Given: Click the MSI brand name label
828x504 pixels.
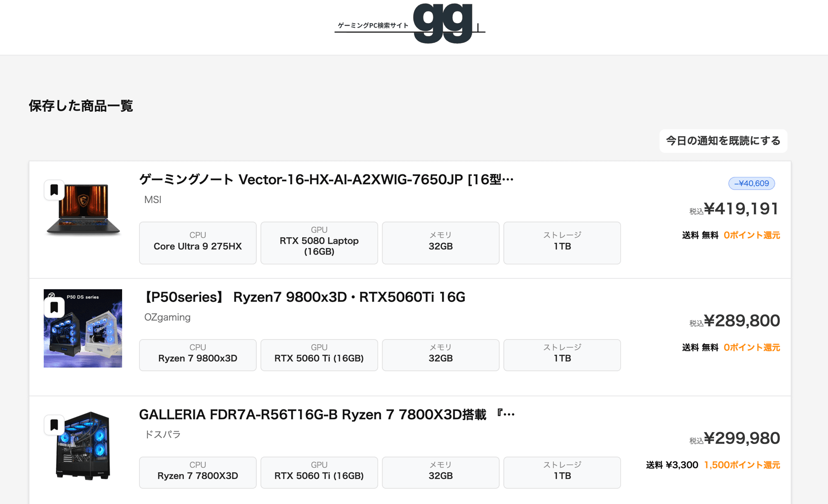Looking at the screenshot, I should click(x=152, y=200).
